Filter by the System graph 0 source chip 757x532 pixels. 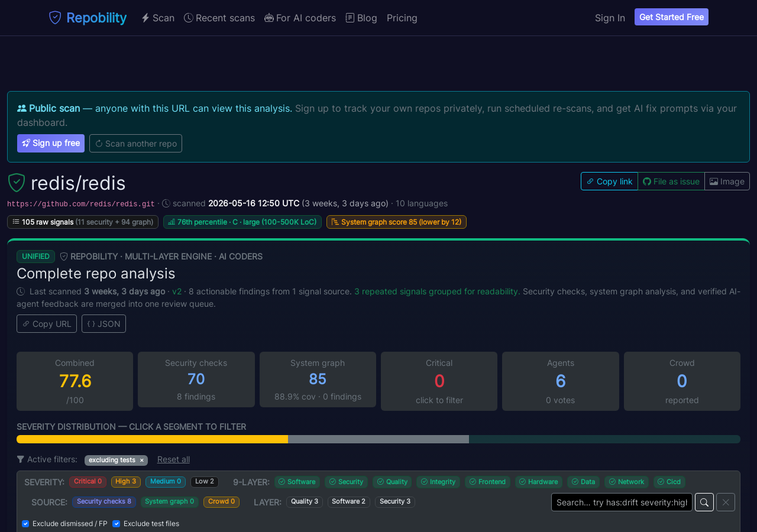(x=170, y=502)
